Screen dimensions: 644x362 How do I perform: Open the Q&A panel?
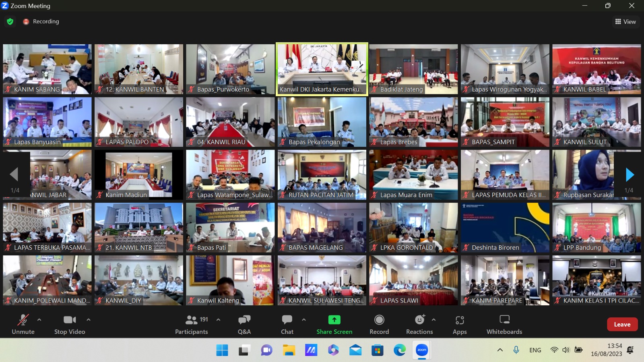[x=244, y=324]
